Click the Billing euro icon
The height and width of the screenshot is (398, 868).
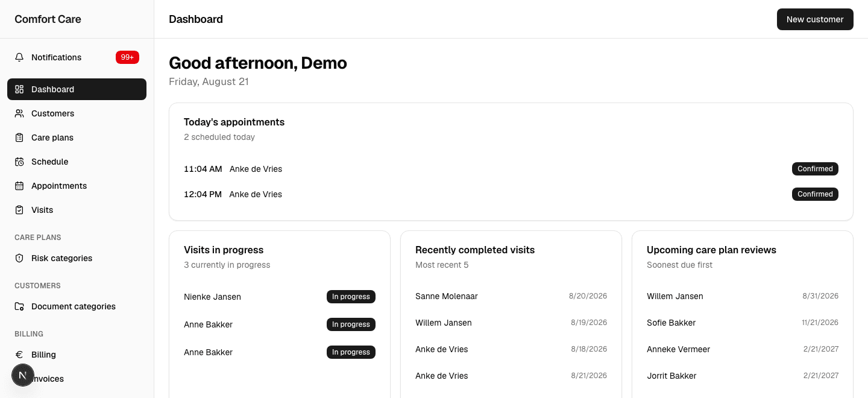19,355
